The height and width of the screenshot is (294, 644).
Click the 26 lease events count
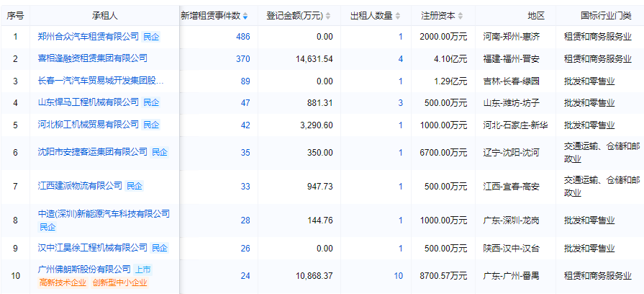pyautogui.click(x=245, y=249)
